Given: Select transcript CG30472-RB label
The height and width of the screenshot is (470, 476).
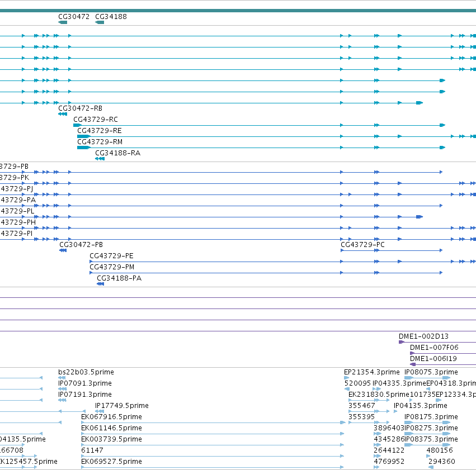Looking at the screenshot, I should (x=80, y=108).
